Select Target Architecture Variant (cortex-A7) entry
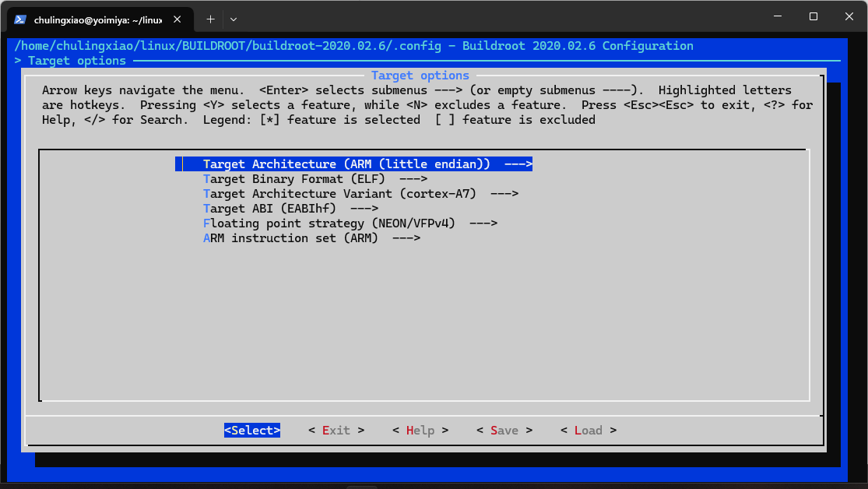Screen dimensions: 868x489 pos(360,194)
